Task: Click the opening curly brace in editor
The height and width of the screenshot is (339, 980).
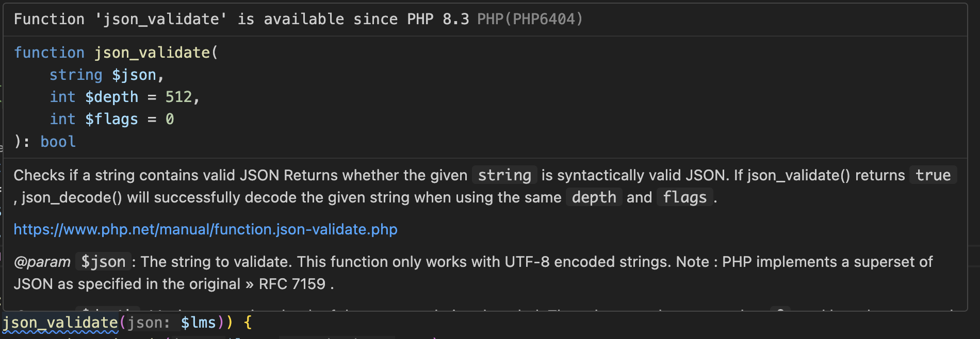Action: click(248, 323)
